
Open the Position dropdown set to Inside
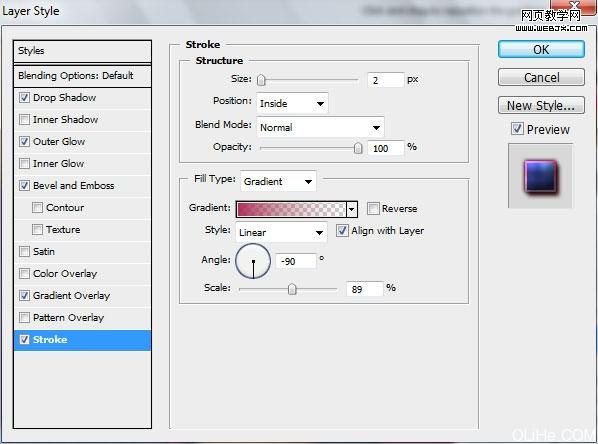[x=292, y=103]
